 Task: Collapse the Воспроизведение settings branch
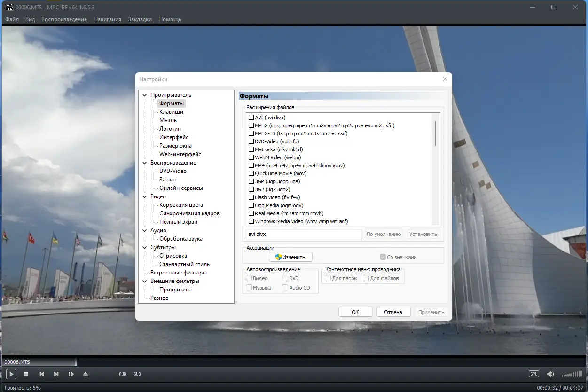(x=145, y=162)
